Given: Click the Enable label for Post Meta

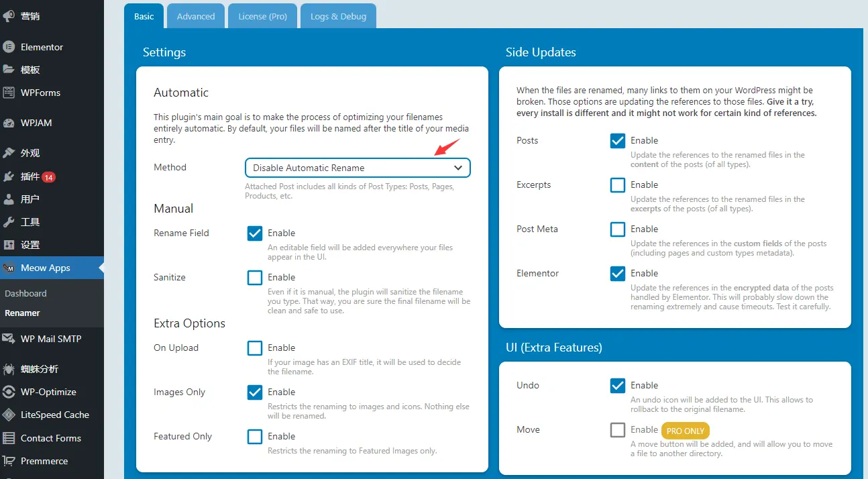Looking at the screenshot, I should point(645,229).
